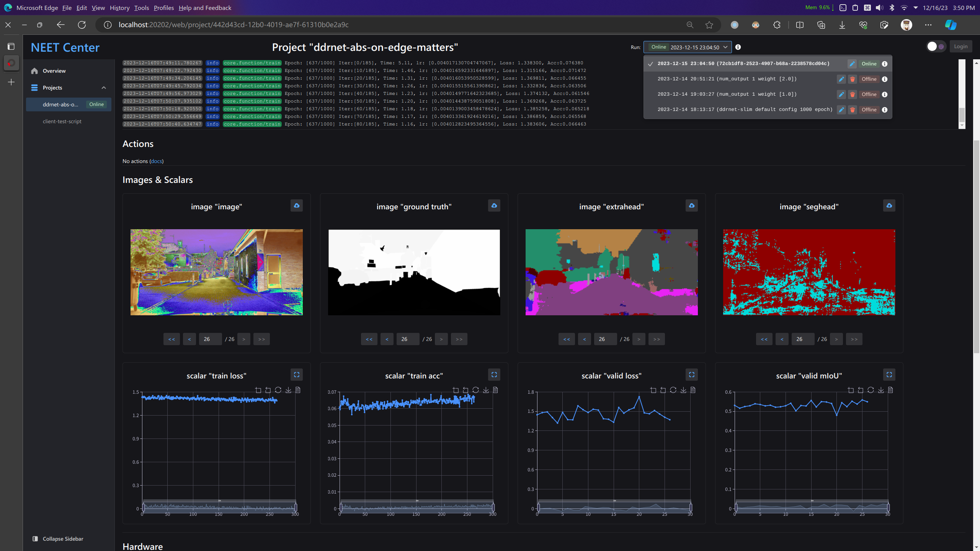Click the "seghead" step number field
980x551 pixels.
(x=803, y=339)
